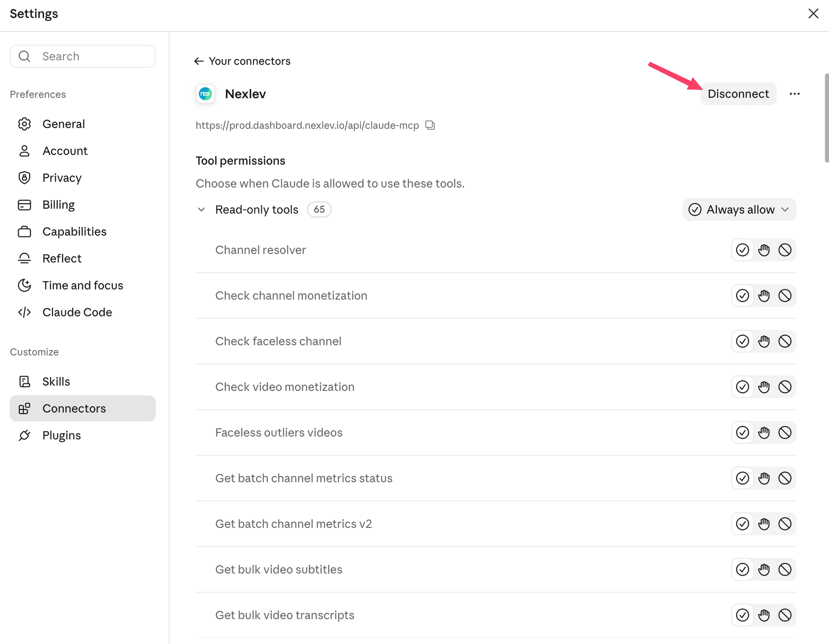829x644 pixels.
Task: Require approval for Check video monetization
Action: coord(764,387)
